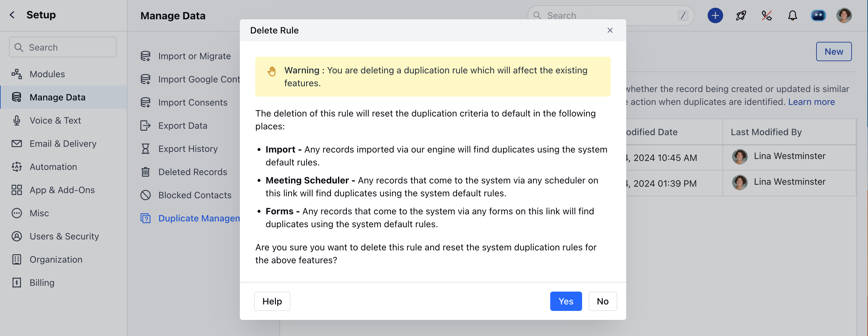
Task: Open the user profile avatar
Action: (844, 15)
